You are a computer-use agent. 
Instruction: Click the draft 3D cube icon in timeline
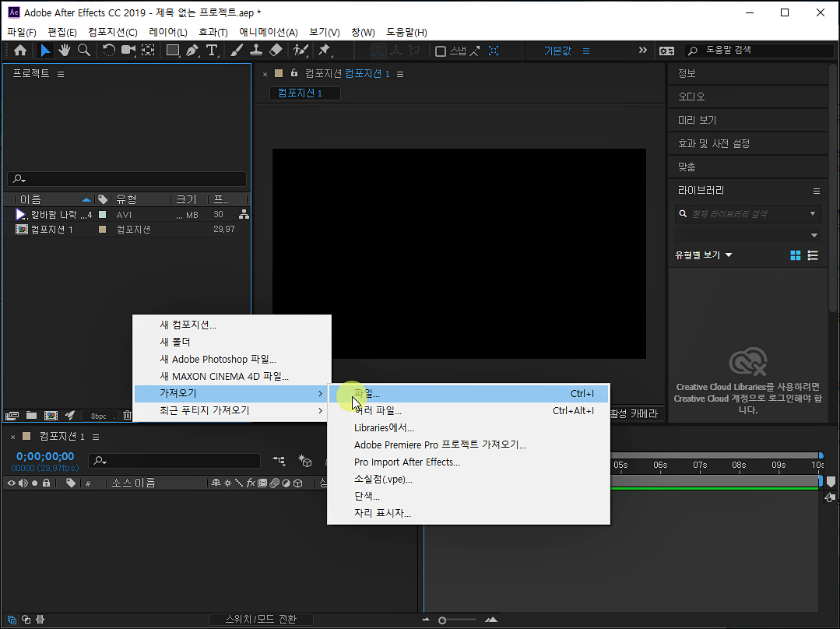point(305,460)
